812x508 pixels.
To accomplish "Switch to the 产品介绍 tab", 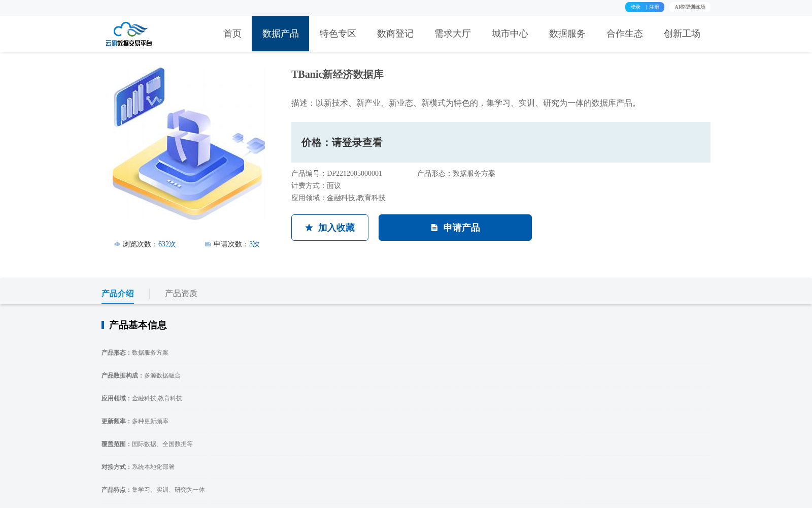I will 118,294.
